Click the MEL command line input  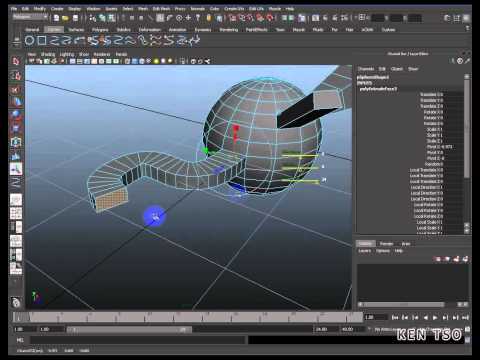point(137,340)
